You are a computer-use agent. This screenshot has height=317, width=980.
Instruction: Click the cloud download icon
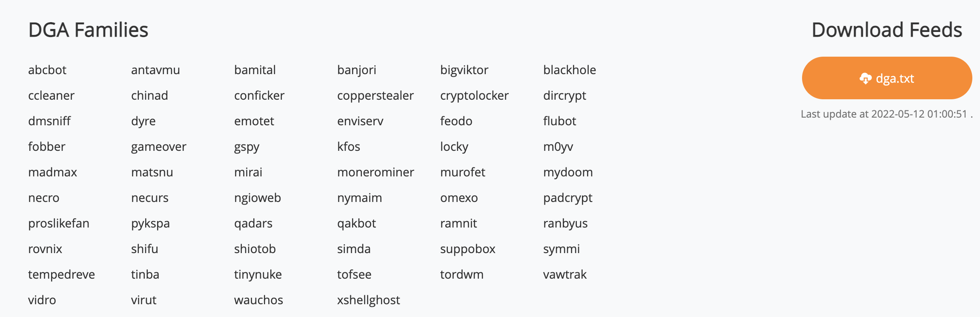(x=865, y=78)
